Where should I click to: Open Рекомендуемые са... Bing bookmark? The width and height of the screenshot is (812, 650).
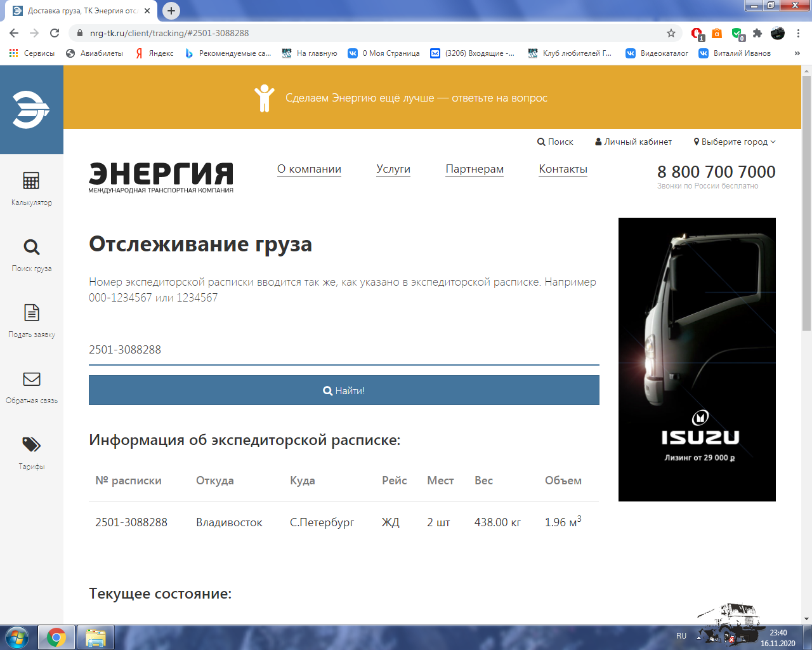pyautogui.click(x=228, y=53)
